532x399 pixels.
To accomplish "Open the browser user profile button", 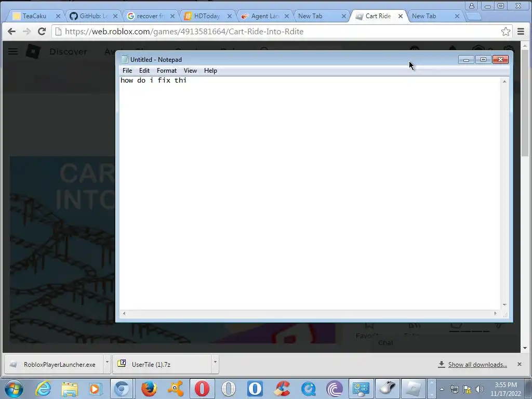I will tap(472, 6).
